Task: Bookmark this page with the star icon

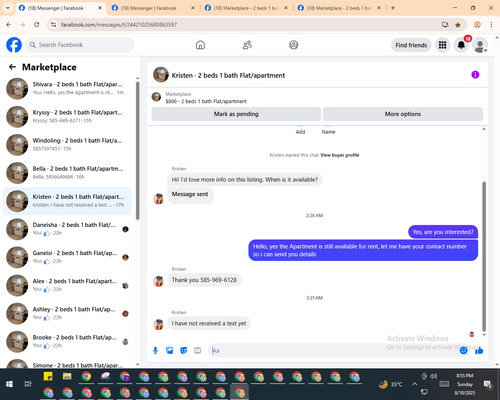Action: [x=458, y=25]
